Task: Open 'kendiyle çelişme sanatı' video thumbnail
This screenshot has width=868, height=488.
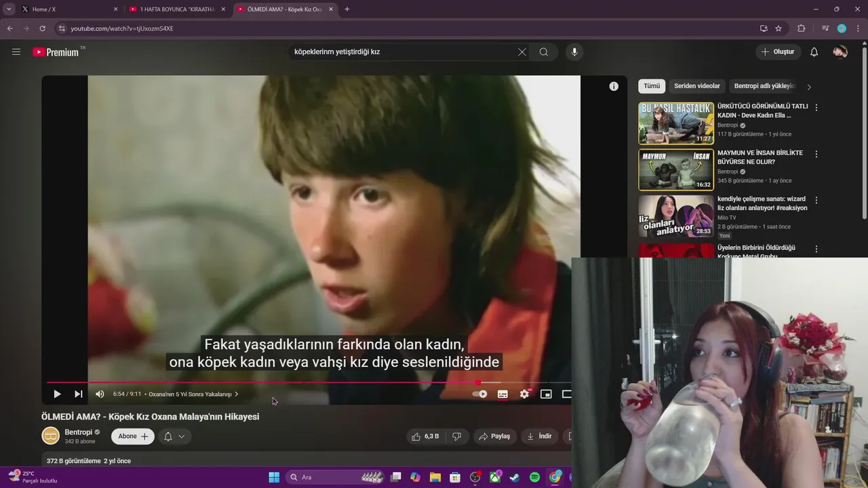Action: tap(676, 216)
